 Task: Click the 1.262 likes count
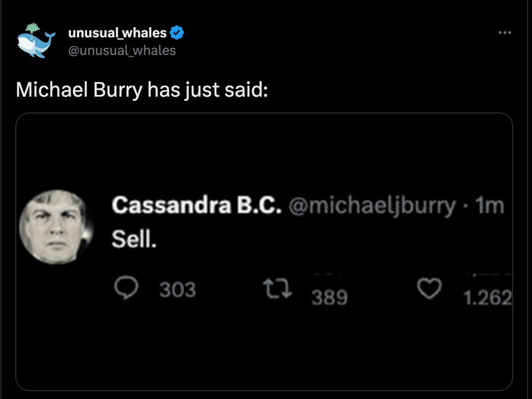click(x=488, y=298)
